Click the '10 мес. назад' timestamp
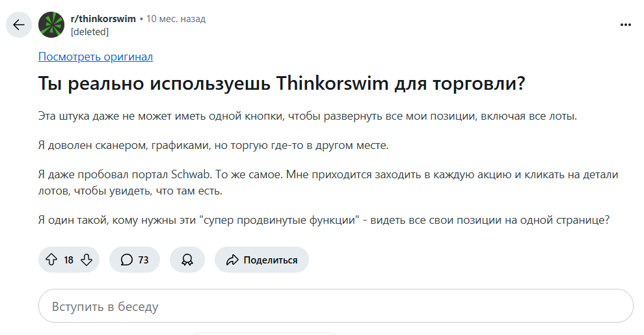This screenshot has width=644, height=335. tap(176, 19)
